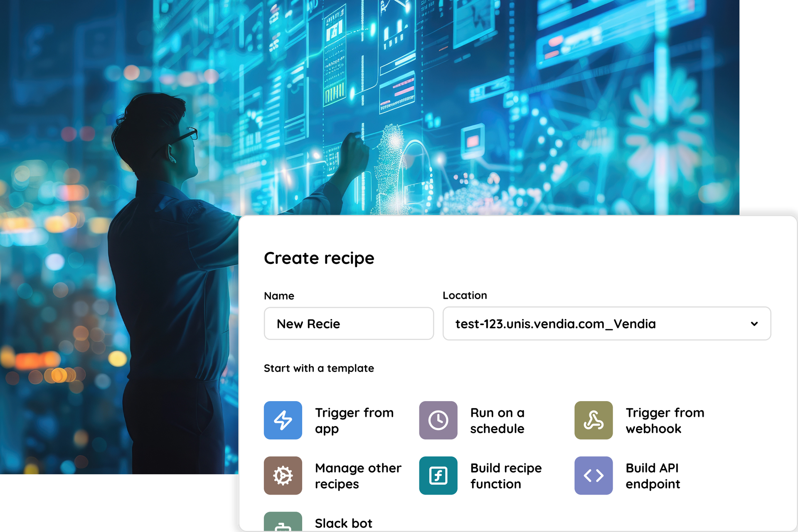Image resolution: width=798 pixels, height=532 pixels.
Task: Click the Name input field
Action: (348, 324)
